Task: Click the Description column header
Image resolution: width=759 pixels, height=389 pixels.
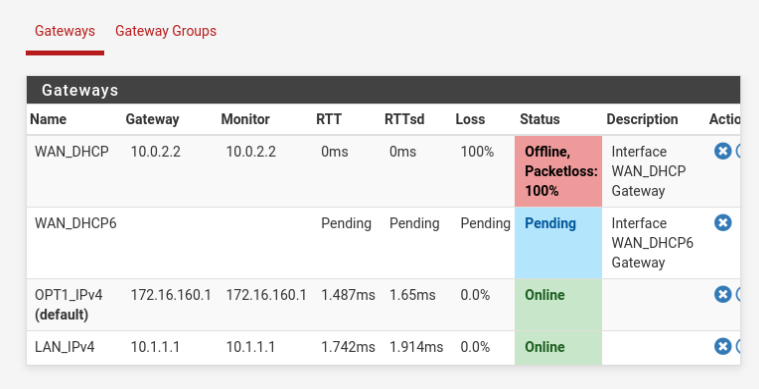Action: [x=642, y=120]
